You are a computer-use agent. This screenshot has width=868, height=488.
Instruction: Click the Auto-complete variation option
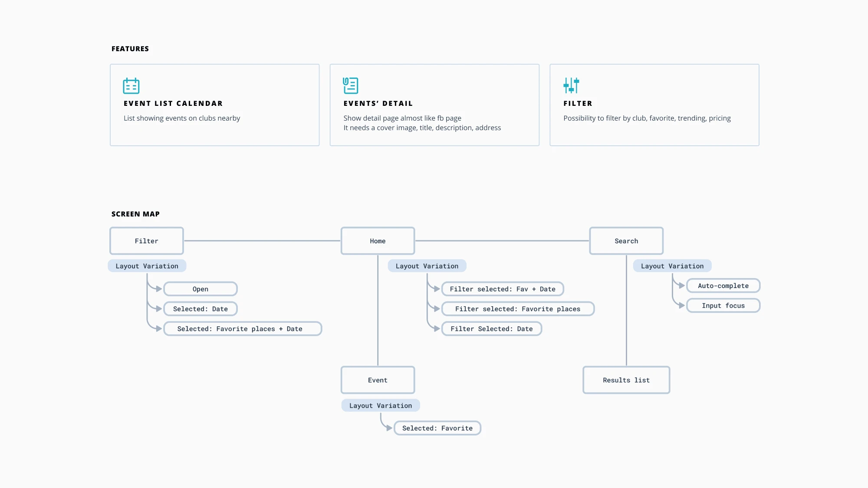pos(723,285)
